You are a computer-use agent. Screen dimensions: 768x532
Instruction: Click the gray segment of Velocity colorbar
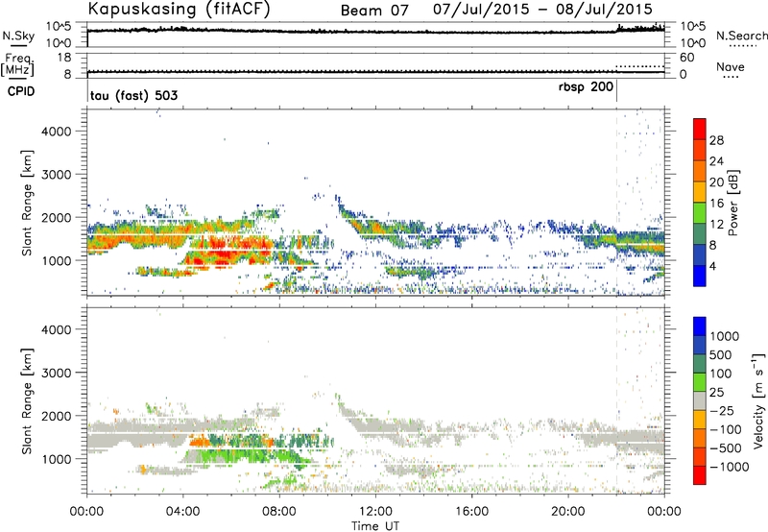[x=700, y=401]
